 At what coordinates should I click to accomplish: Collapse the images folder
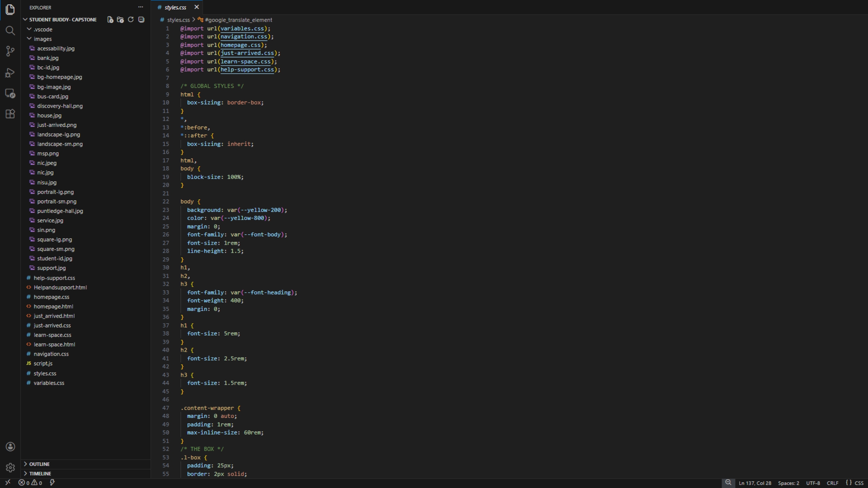29,39
